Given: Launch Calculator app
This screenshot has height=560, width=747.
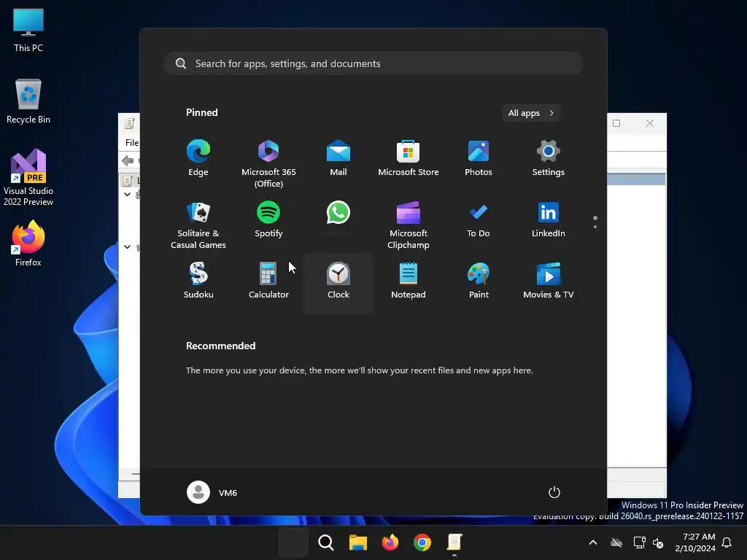Looking at the screenshot, I should (268, 281).
